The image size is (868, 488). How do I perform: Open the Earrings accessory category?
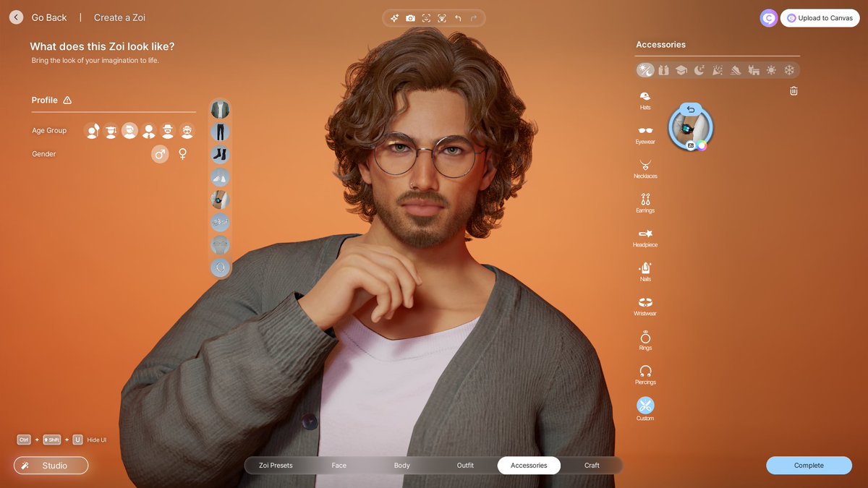pyautogui.click(x=645, y=203)
